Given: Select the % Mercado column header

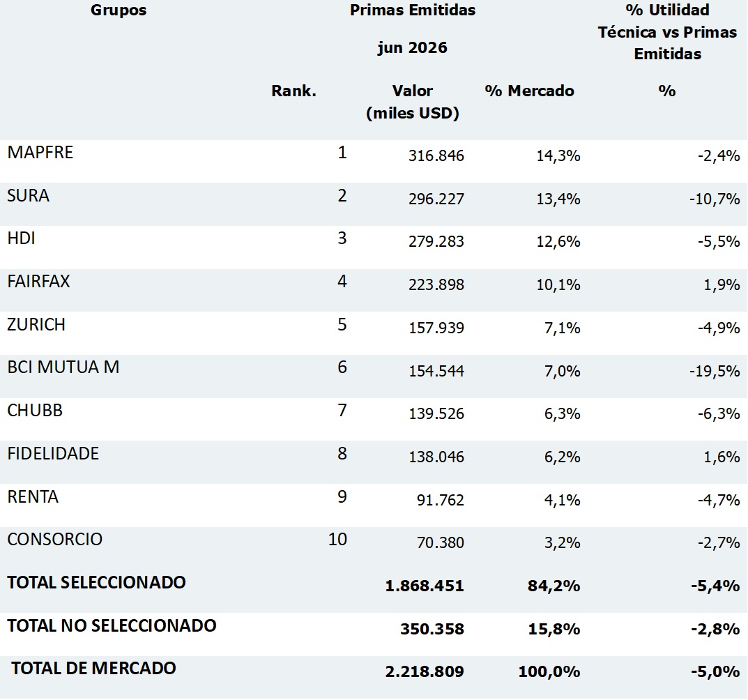Looking at the screenshot, I should point(530,91).
